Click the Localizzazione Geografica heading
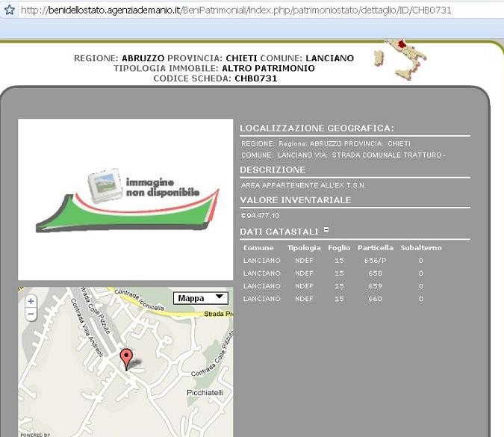 317,128
